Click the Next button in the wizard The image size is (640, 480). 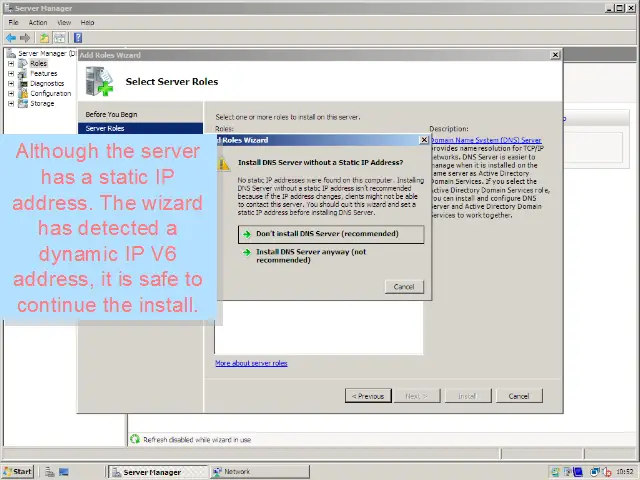pyautogui.click(x=417, y=396)
